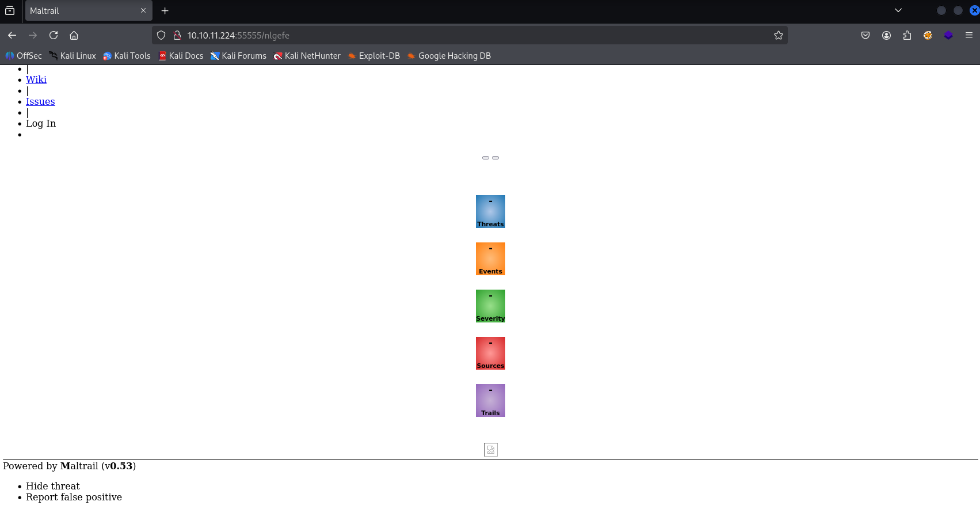This screenshot has height=509, width=980.
Task: Open the Google Hacking DB bookmark
Action: (x=449, y=56)
